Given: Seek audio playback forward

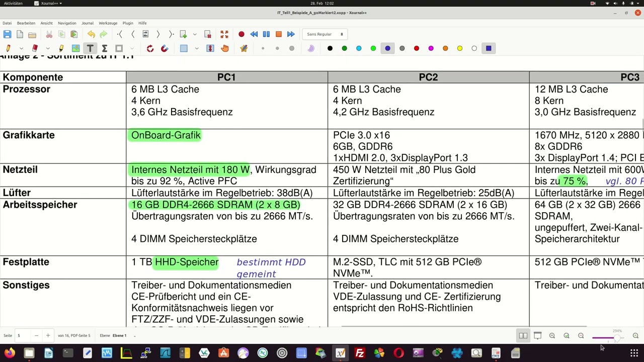Looking at the screenshot, I should [x=291, y=34].
